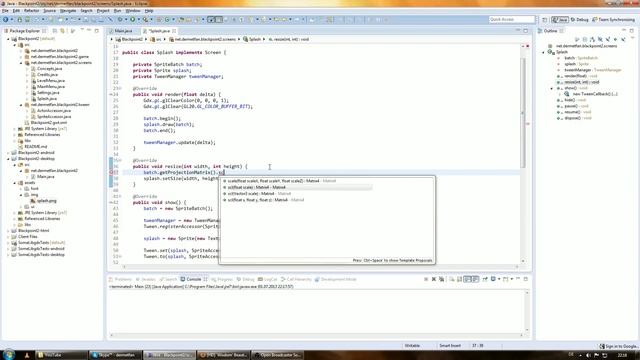
Task: Click the Run External Tools toolbar icon
Action: (145, 19)
